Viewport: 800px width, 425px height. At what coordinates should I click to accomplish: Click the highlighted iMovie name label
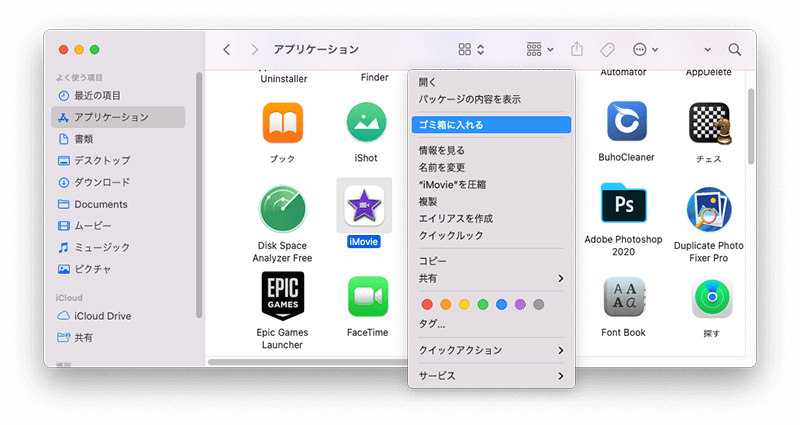pyautogui.click(x=363, y=242)
